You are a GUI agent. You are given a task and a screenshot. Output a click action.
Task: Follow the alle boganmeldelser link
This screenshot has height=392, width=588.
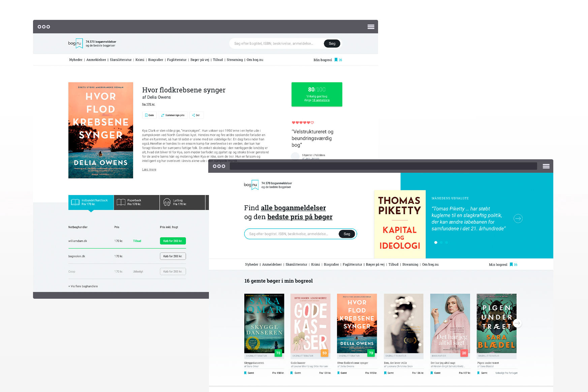click(x=293, y=208)
